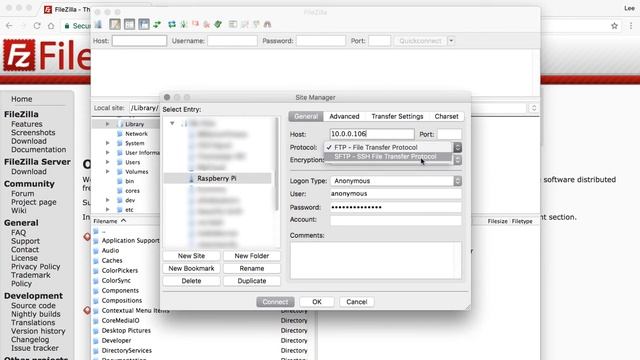Expand the etc folder in local tree
The height and width of the screenshot is (360, 640).
tap(107, 209)
